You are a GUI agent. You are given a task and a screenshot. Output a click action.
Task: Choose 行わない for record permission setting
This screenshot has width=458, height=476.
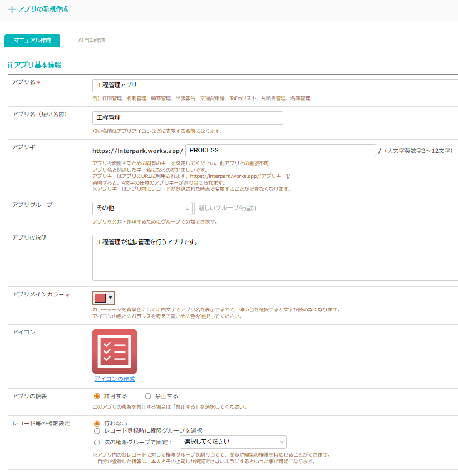97,423
